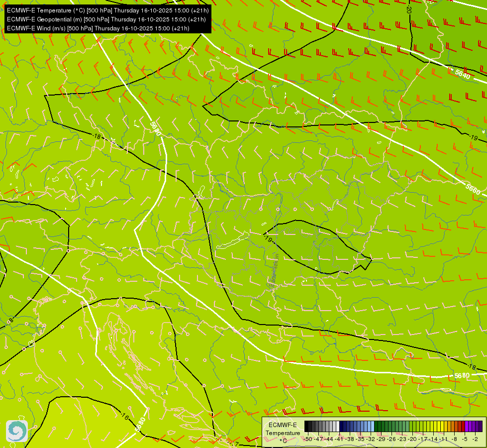Click the -8 legend value
Image resolution: width=487 pixels, height=448 pixels.
(454, 439)
